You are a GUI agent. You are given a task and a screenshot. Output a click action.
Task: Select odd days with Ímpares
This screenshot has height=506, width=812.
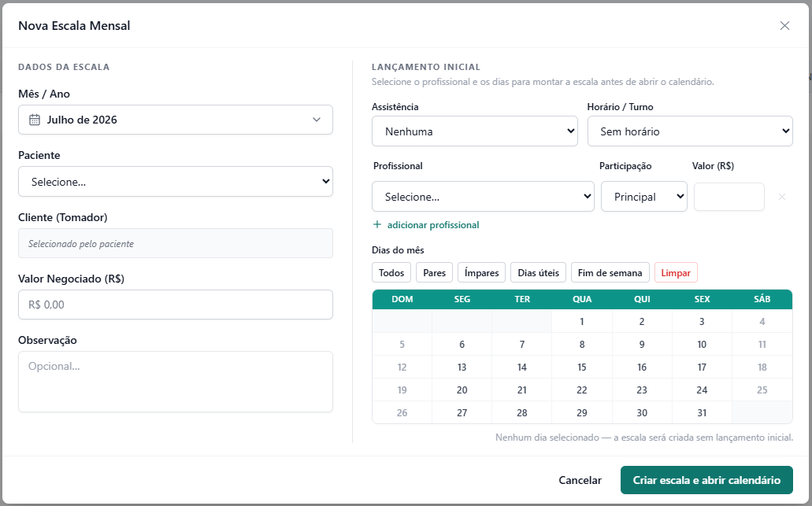481,272
